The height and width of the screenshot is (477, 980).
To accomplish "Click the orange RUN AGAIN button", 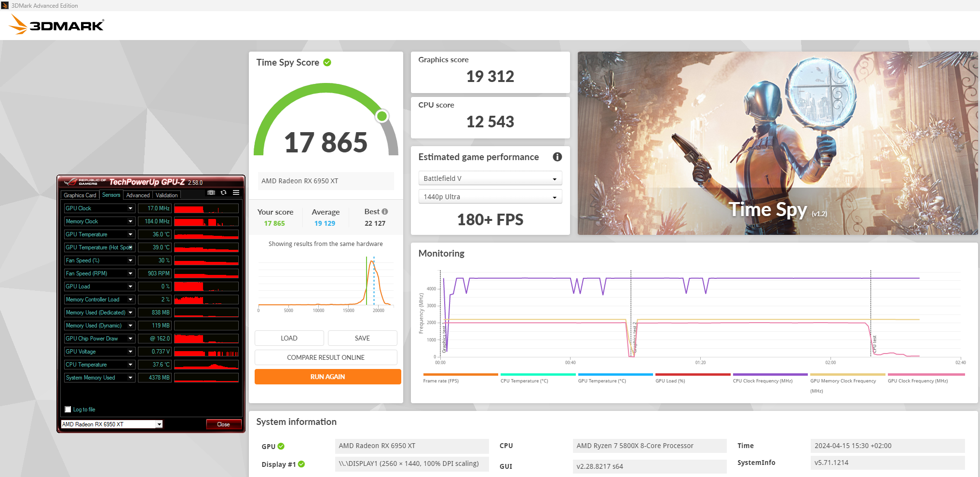I will point(327,377).
